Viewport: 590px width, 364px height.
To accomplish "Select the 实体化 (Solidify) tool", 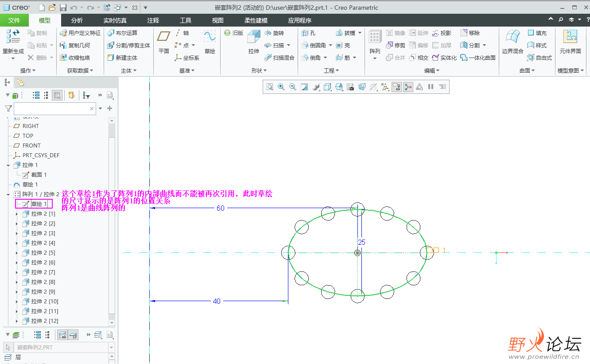I will click(444, 58).
